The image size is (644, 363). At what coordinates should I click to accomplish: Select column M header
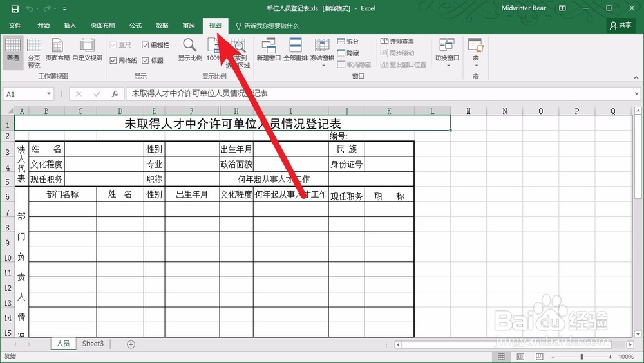[469, 111]
